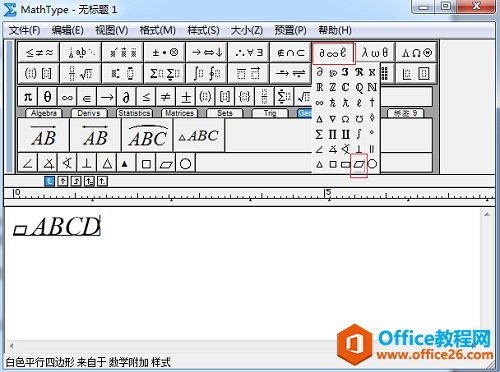Viewport: 500px width, 372px height.
Task: Insert plus-minus symbol from small bar
Action: (x=186, y=97)
